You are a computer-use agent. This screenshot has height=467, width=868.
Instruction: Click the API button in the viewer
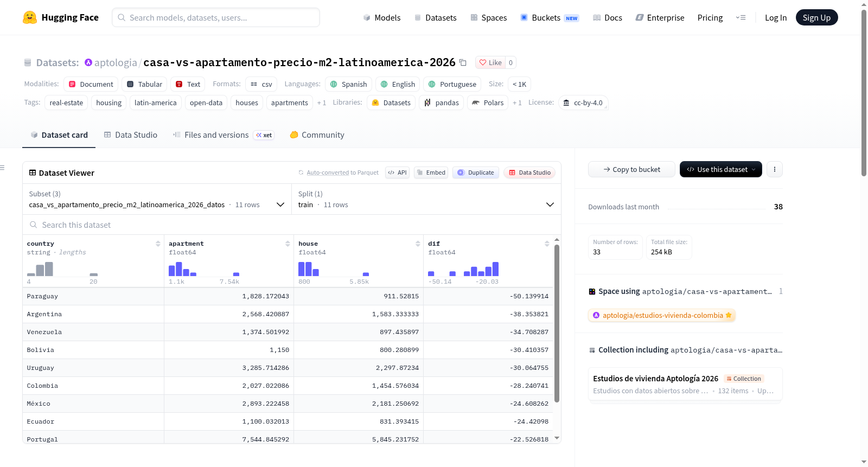pos(397,172)
